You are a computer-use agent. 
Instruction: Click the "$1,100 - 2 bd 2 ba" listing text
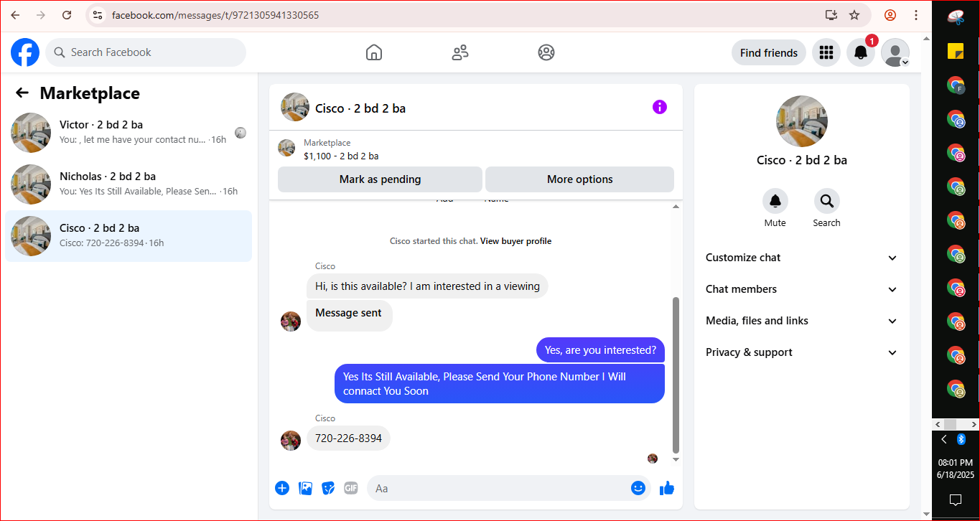click(x=341, y=156)
